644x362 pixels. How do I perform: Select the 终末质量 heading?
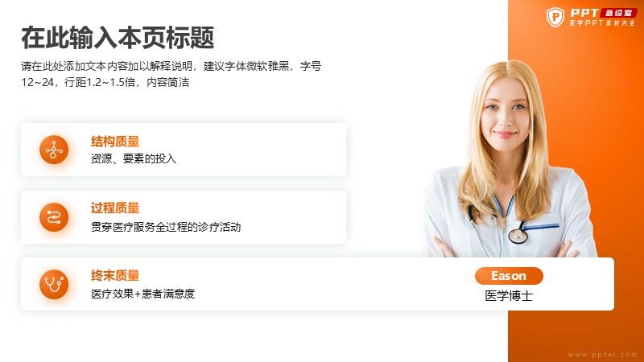[x=115, y=275]
